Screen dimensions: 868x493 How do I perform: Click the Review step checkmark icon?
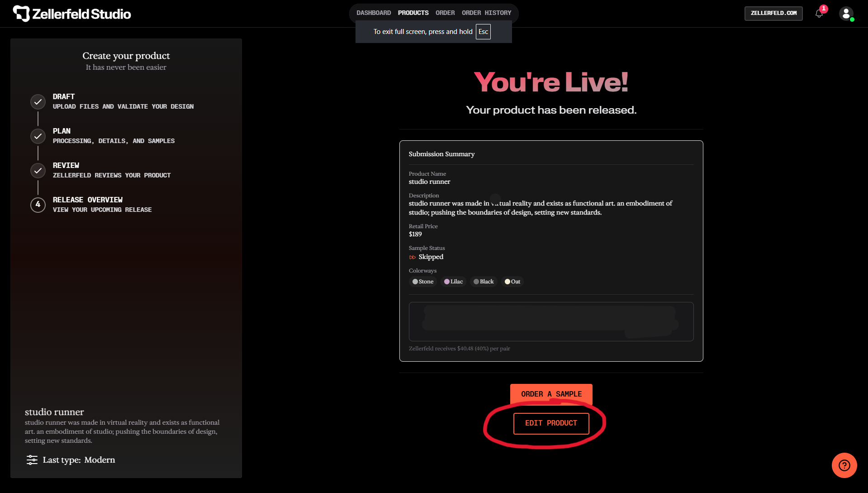pos(38,171)
